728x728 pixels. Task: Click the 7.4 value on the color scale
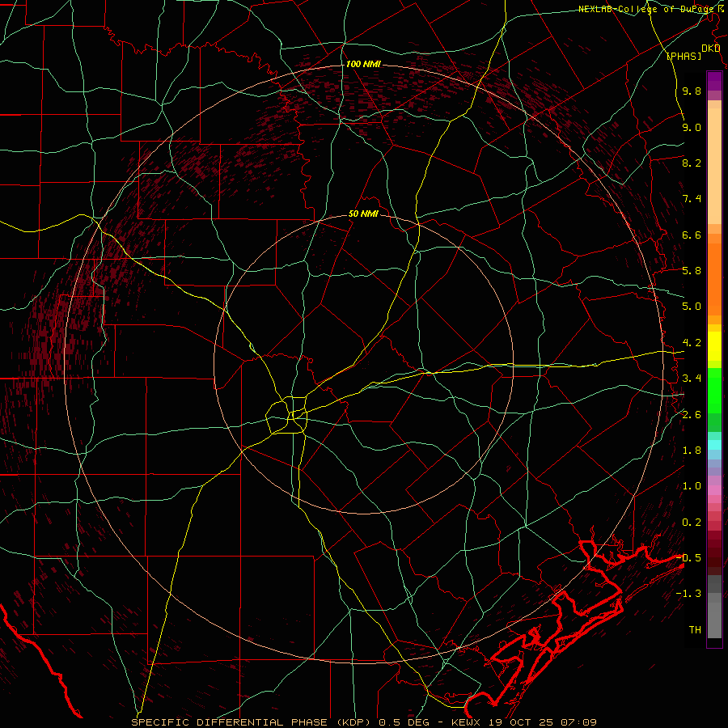tap(692, 199)
